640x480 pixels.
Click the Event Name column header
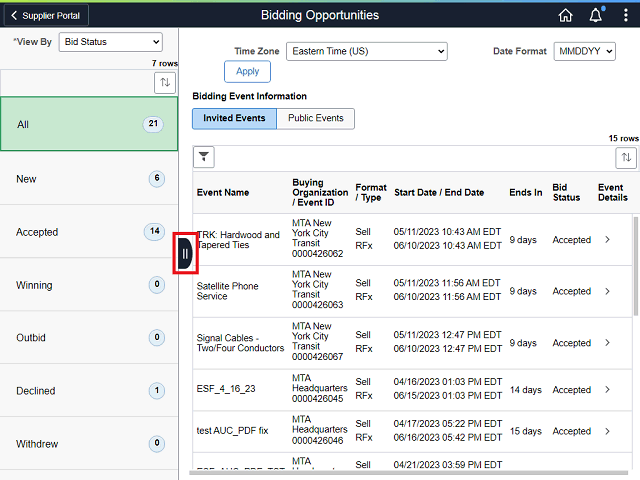(223, 193)
